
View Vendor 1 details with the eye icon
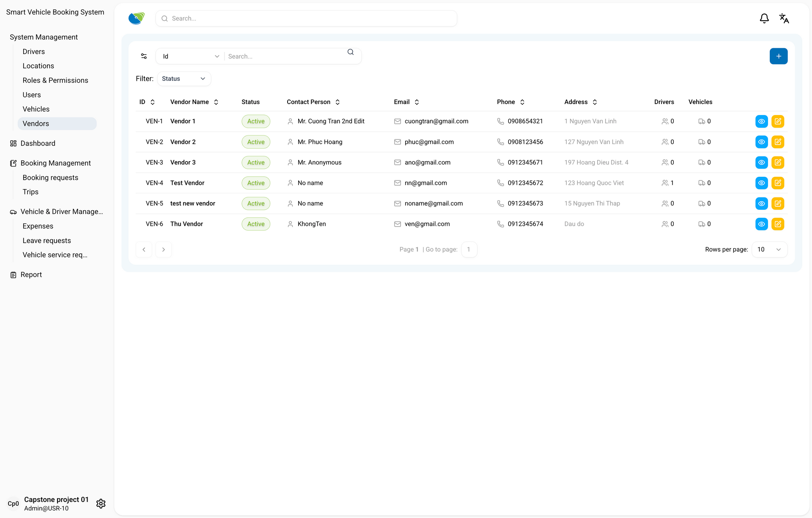tap(761, 121)
